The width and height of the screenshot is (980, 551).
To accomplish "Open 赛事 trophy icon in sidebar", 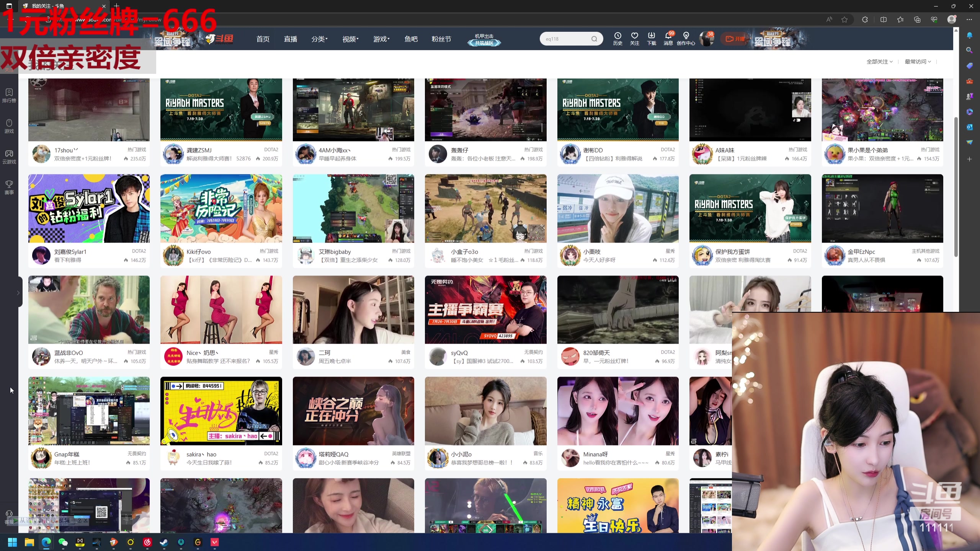I will (9, 187).
